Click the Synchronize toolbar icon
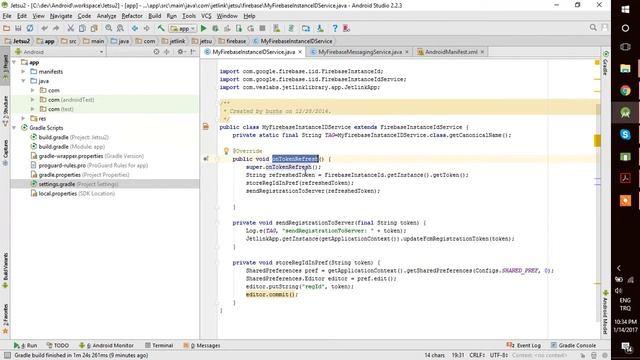640x360 pixels. point(30,28)
